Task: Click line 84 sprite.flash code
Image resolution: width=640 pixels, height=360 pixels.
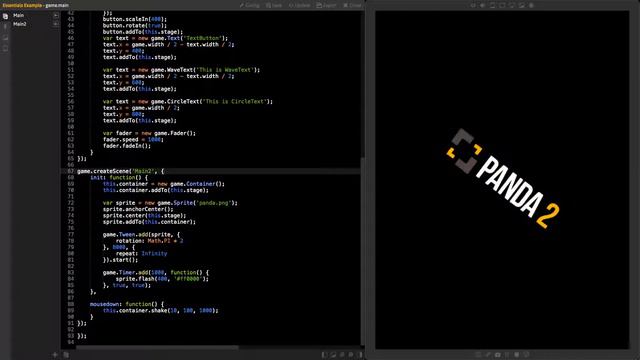Action: pos(162,279)
